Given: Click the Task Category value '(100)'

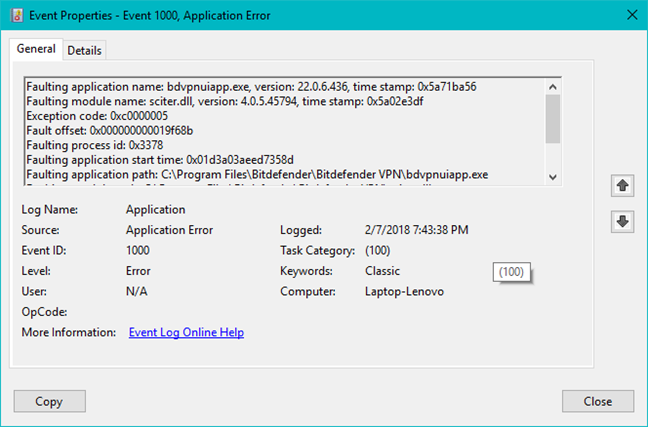Looking at the screenshot, I should tap(378, 250).
